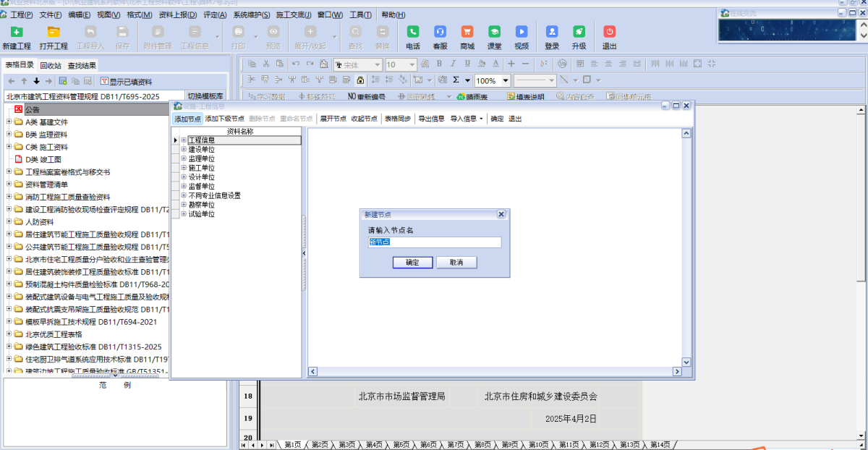Click the 新建工程 new project icon
868x450 pixels.
click(x=17, y=33)
